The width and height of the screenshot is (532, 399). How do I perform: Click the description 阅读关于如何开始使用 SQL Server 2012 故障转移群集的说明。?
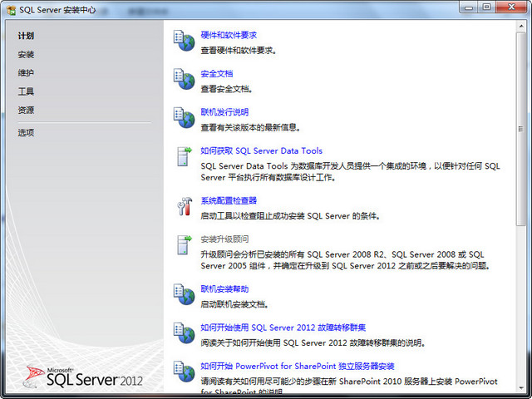pyautogui.click(x=313, y=343)
